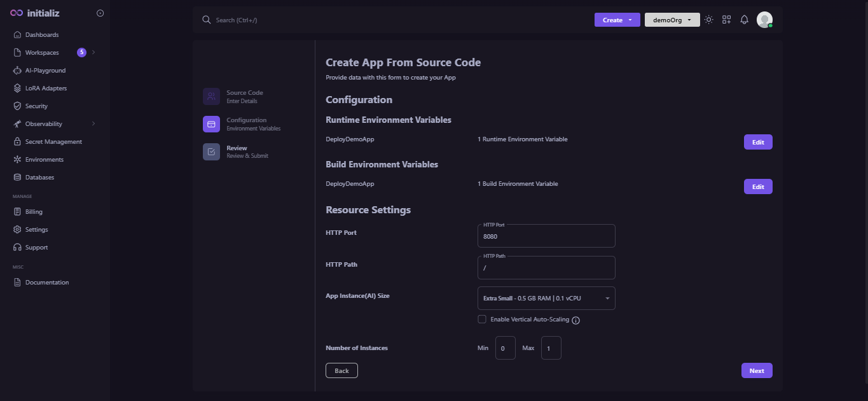This screenshot has width=868, height=401.
Task: Click the Databases cylinder icon
Action: [x=18, y=178]
